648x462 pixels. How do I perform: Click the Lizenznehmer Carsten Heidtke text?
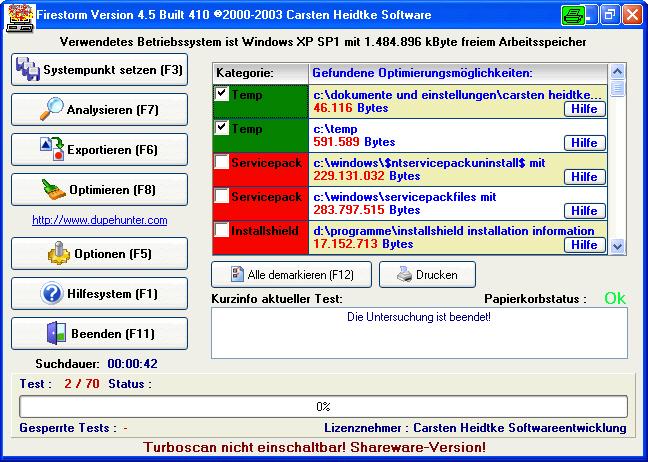pyautogui.click(x=475, y=428)
